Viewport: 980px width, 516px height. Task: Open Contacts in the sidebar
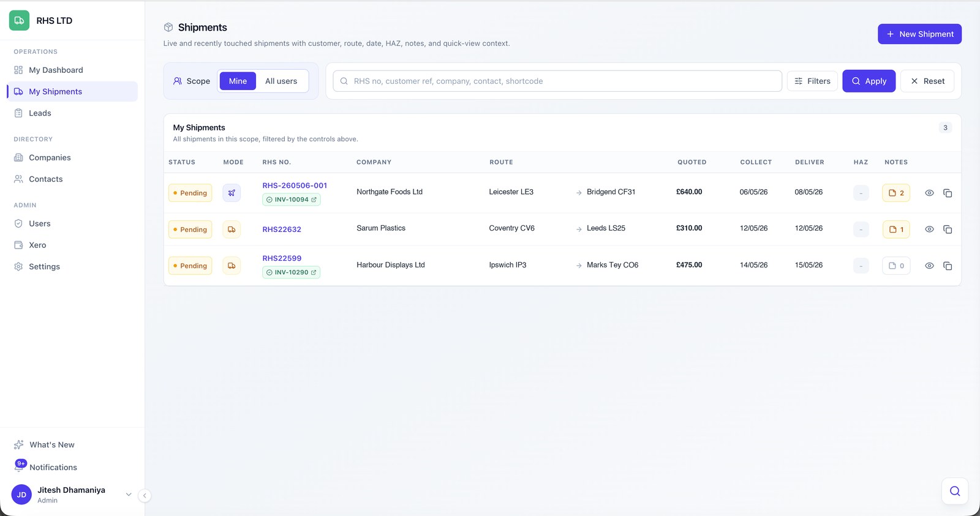coord(72,179)
